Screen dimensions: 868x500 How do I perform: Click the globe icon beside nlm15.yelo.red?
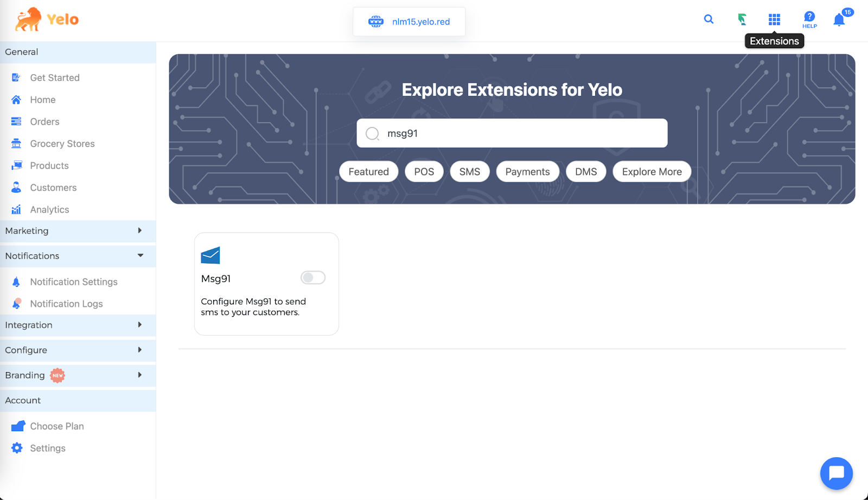click(375, 22)
